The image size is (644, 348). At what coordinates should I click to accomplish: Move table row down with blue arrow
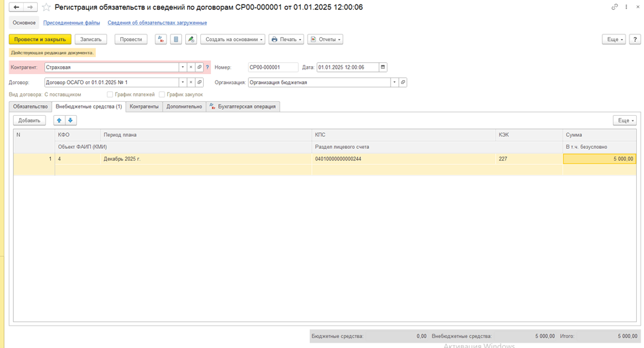pos(71,120)
